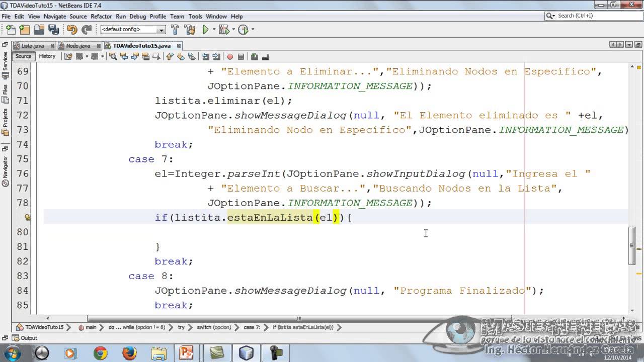644x362 pixels.
Task: Click the Open Project icon
Action: click(39, 30)
